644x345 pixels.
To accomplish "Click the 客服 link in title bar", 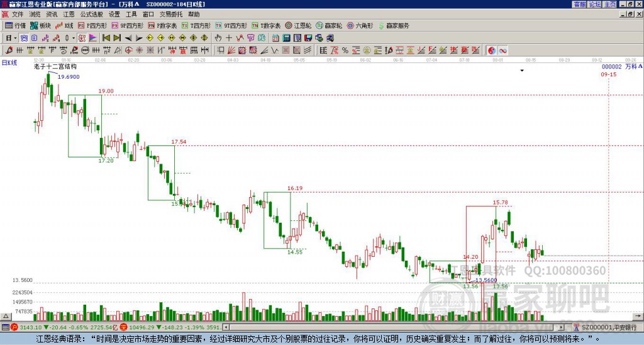I will coord(579,4).
